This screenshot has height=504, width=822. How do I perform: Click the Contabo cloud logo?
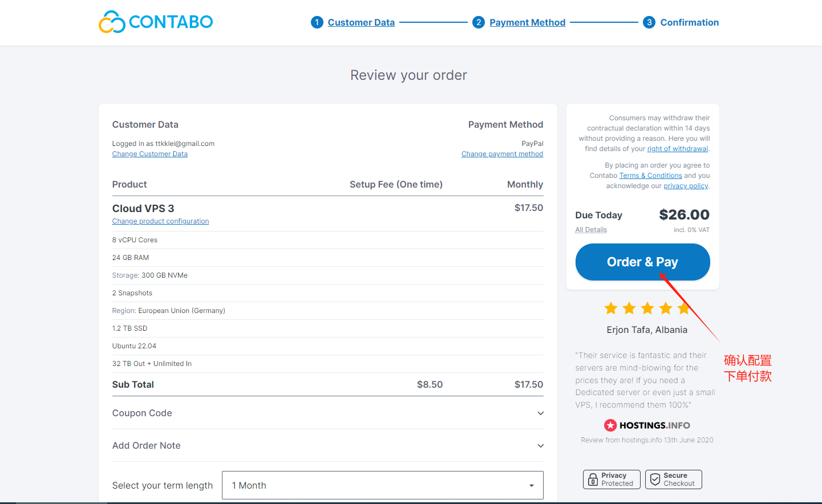pos(156,22)
